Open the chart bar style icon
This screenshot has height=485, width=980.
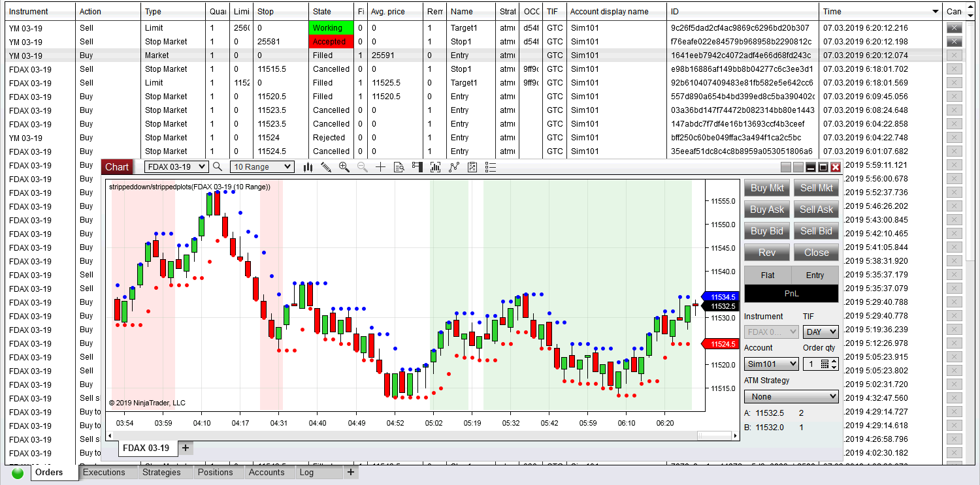(x=308, y=167)
